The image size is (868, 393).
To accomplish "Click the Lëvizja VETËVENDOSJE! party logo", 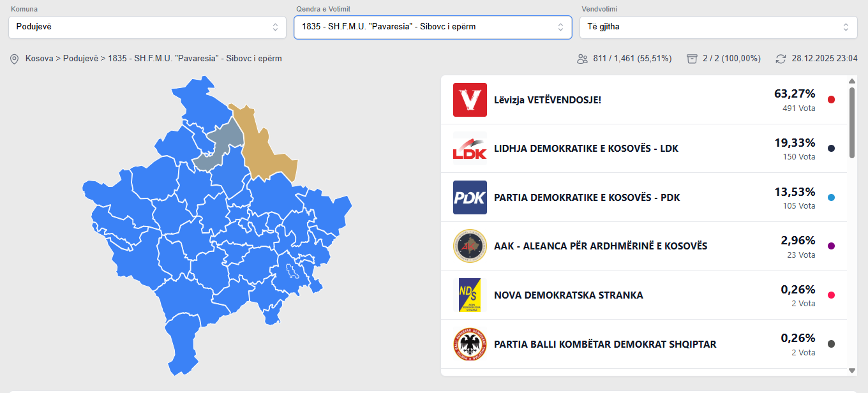I will point(470,100).
